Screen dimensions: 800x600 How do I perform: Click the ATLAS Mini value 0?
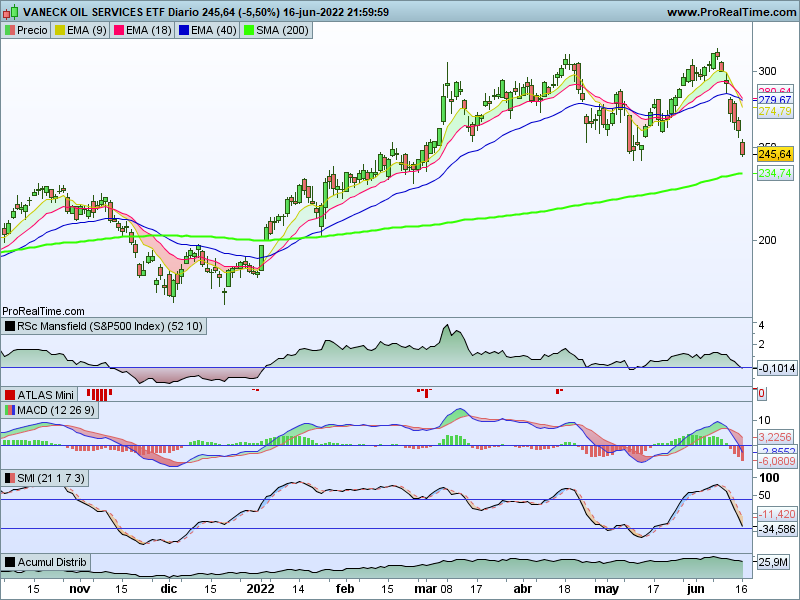[761, 393]
